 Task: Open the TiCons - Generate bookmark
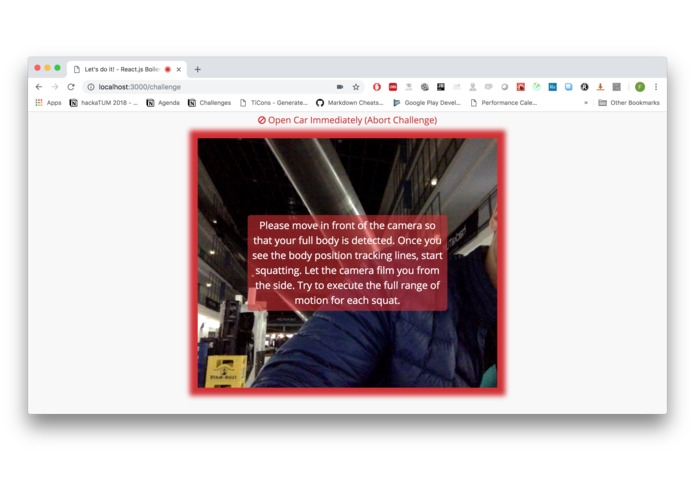[273, 103]
